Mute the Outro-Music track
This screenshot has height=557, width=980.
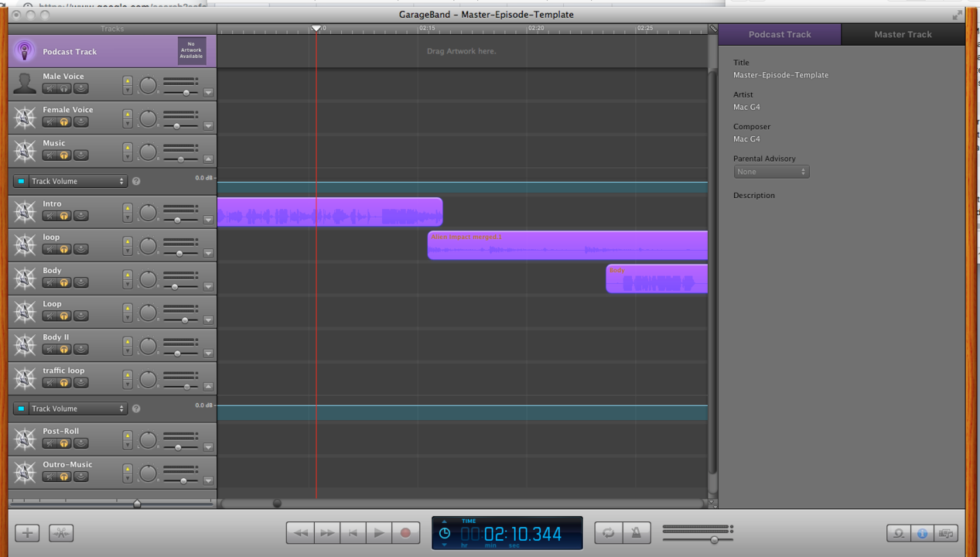pos(50,477)
